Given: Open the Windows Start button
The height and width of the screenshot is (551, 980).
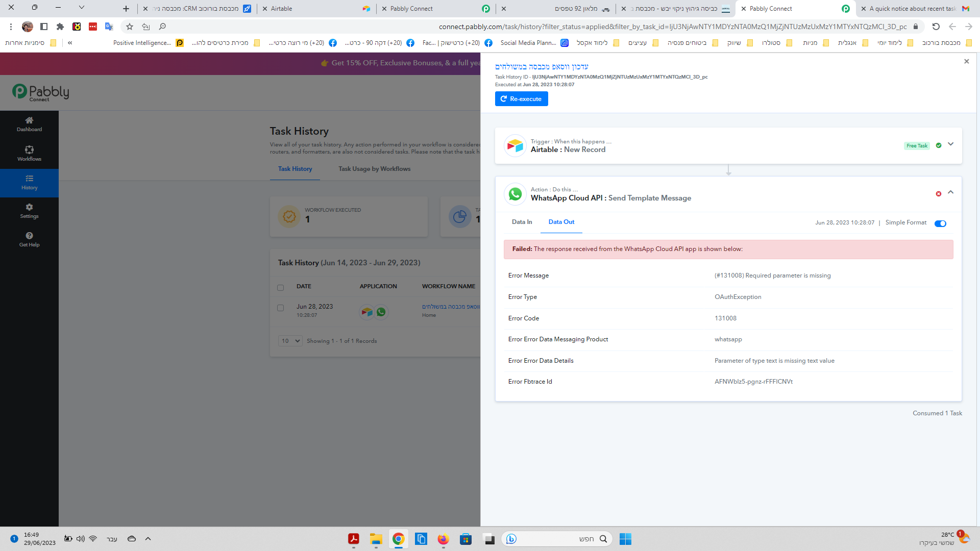Looking at the screenshot, I should coord(625,539).
